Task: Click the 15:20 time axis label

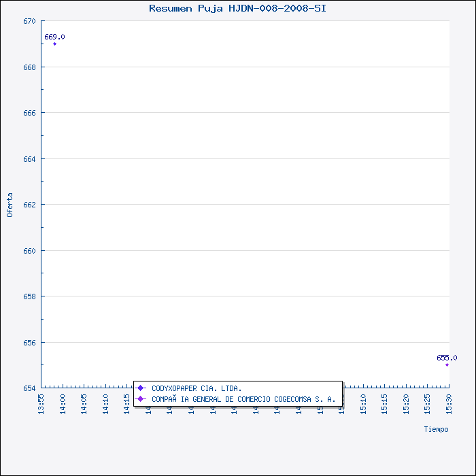Action: coord(407,403)
